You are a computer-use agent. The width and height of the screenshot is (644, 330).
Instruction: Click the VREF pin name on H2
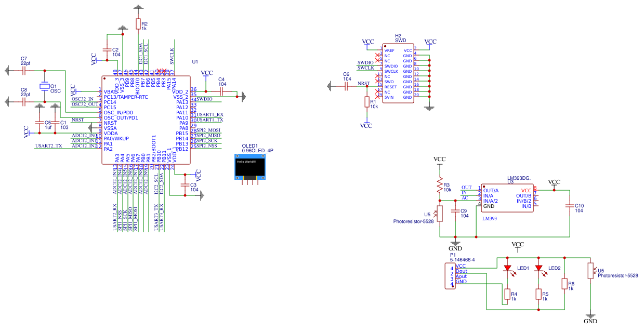point(389,50)
